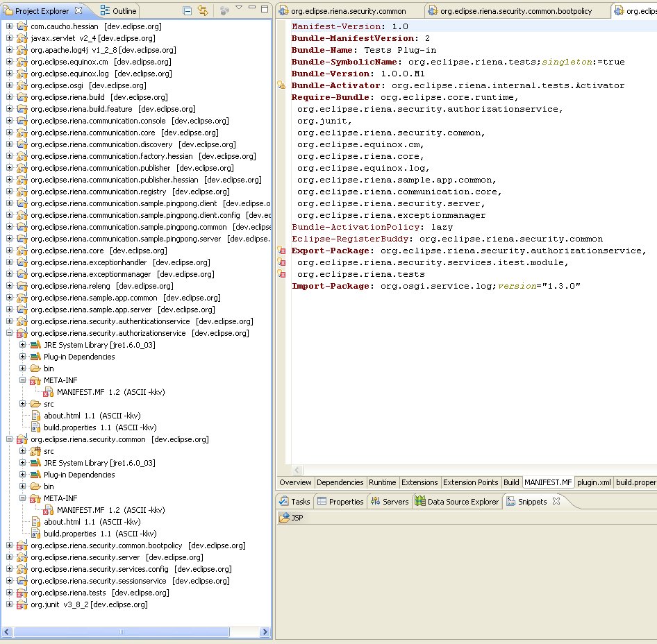Click Project Explorer scroll-right arrow
This screenshot has width=657, height=644.
(x=265, y=632)
